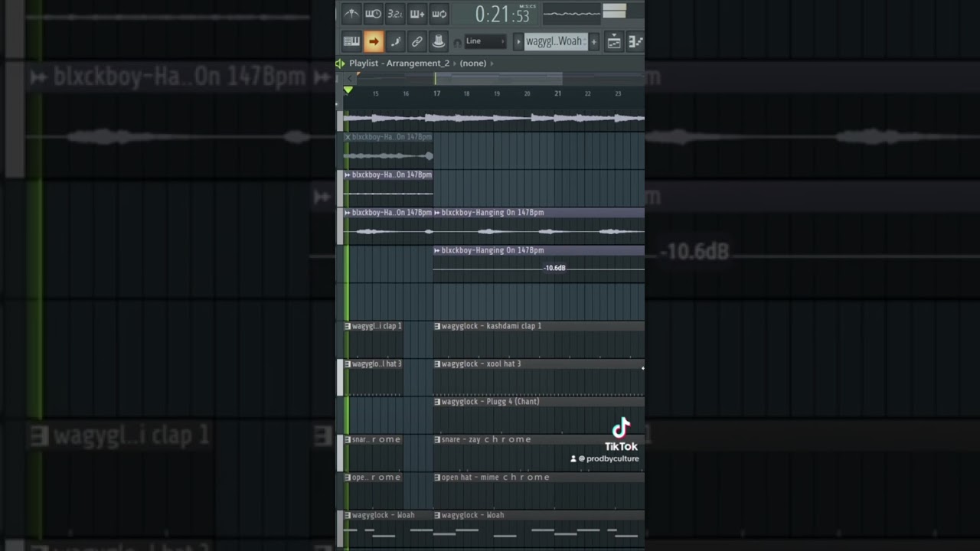Open the @prodbyculture profile link
The image size is (980, 551).
[605, 458]
